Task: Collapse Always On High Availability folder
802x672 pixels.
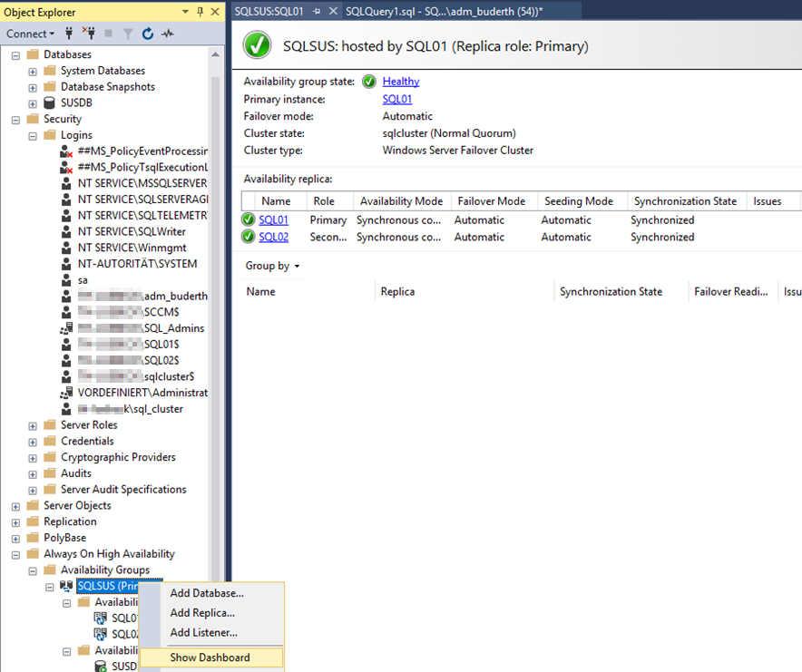Action: click(15, 555)
